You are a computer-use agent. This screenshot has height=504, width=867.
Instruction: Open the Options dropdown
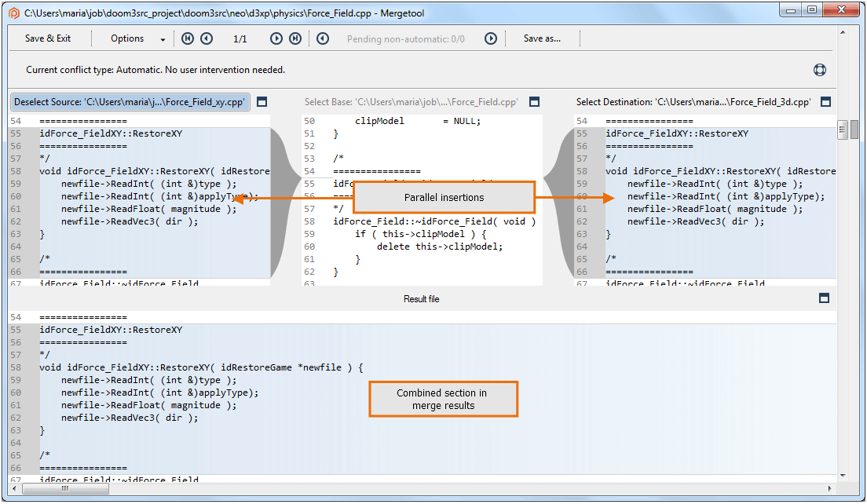(x=137, y=38)
